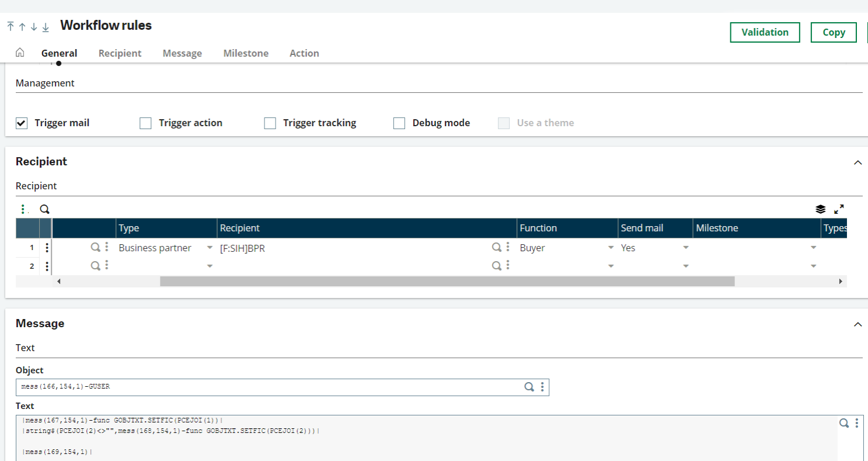Click inside the Object input field
The width and height of the screenshot is (868, 461).
click(233, 386)
